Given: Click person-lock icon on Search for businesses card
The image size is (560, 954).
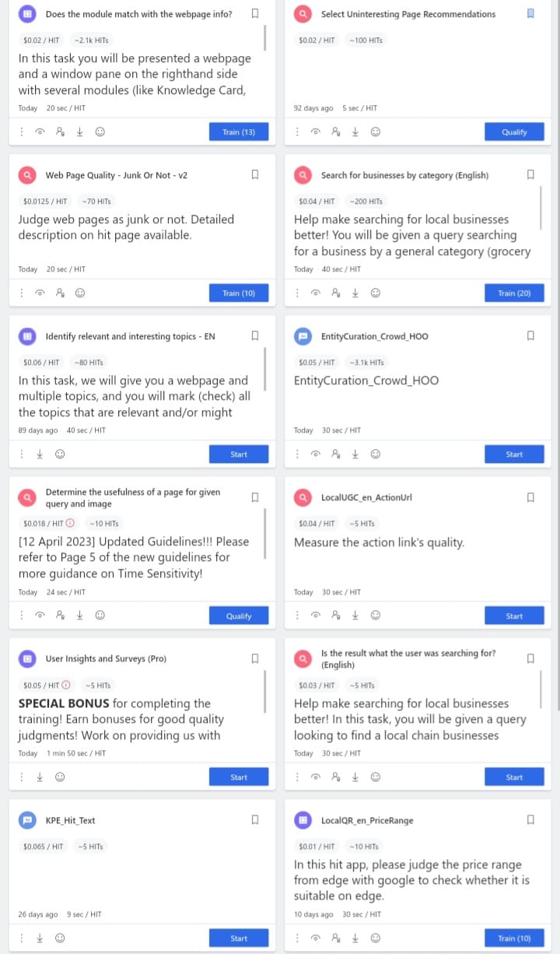Looking at the screenshot, I should click(x=336, y=293).
